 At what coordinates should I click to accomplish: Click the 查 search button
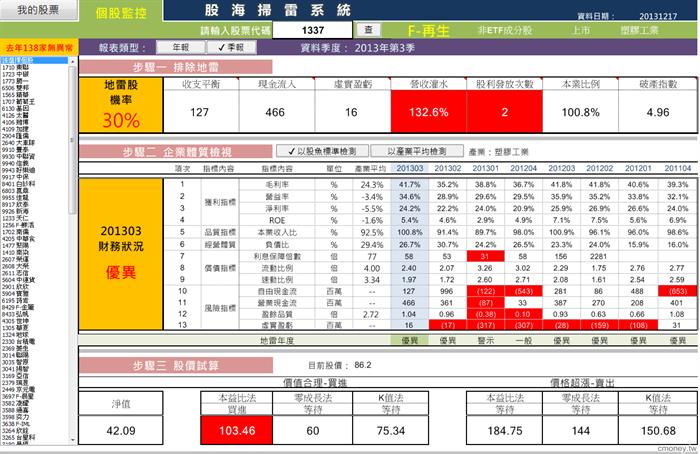(x=368, y=30)
